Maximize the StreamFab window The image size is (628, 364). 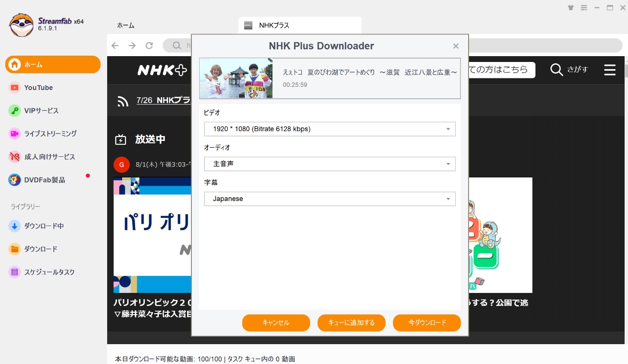[x=610, y=8]
